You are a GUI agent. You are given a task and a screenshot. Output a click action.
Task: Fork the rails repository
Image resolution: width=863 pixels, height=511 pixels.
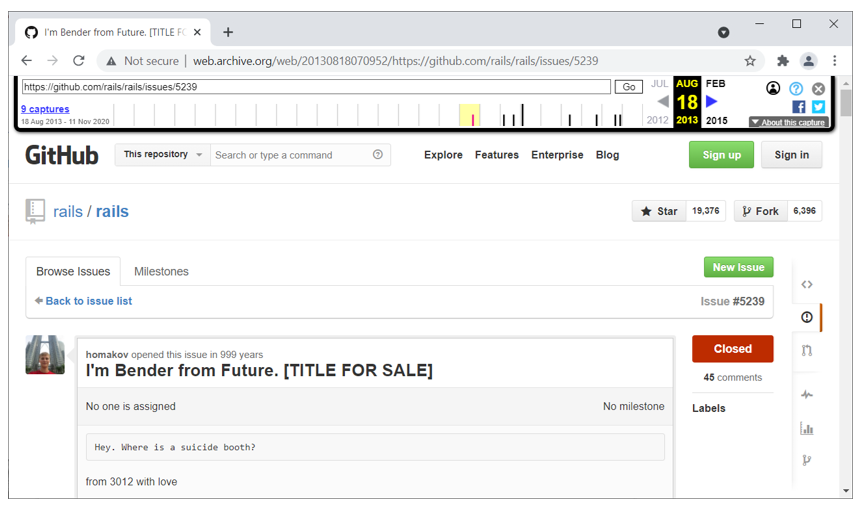coord(761,211)
